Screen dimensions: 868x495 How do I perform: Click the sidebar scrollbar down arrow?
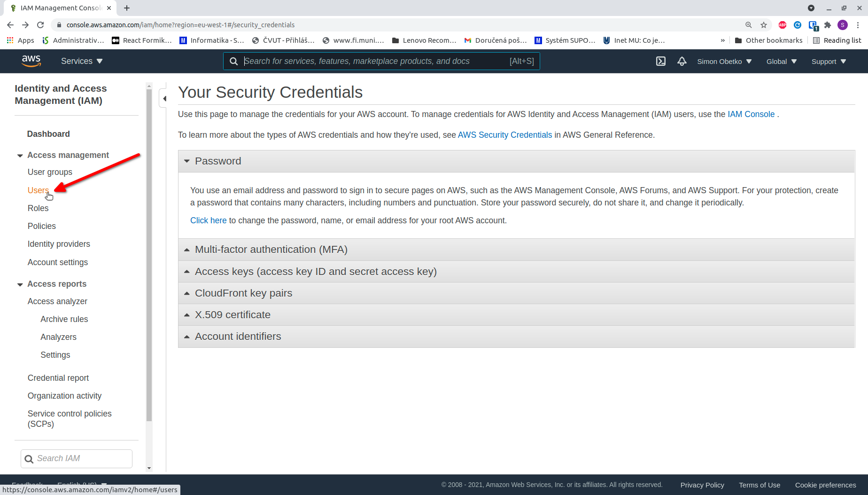coord(149,468)
